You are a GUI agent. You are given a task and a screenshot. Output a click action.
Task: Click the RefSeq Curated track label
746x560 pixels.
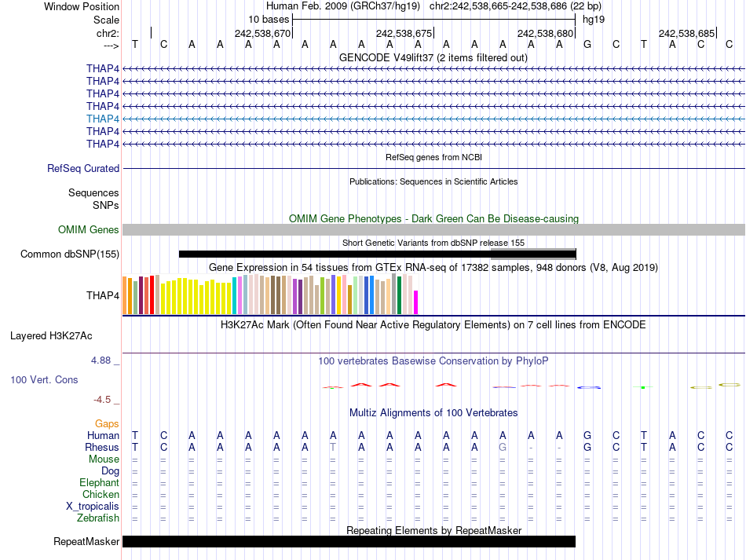(x=83, y=168)
